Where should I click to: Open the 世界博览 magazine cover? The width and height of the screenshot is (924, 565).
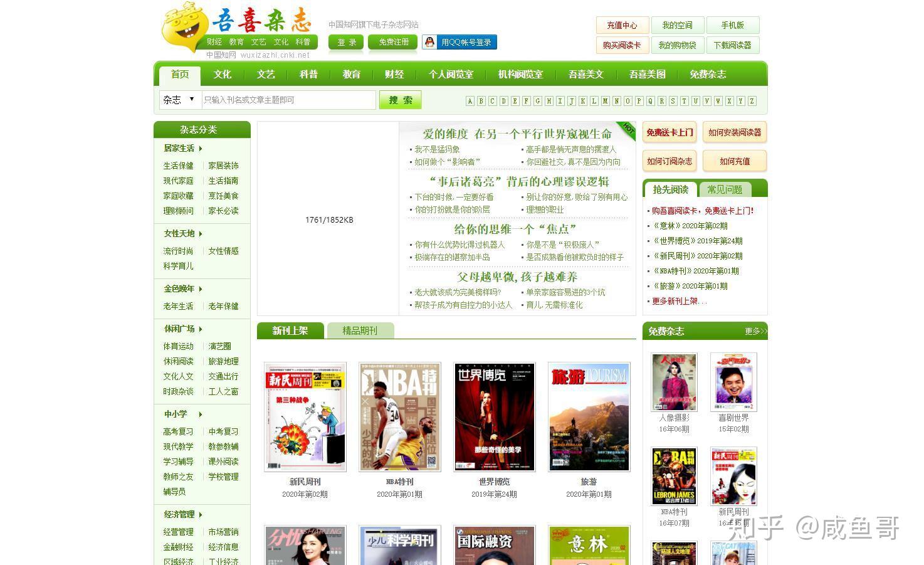495,416
